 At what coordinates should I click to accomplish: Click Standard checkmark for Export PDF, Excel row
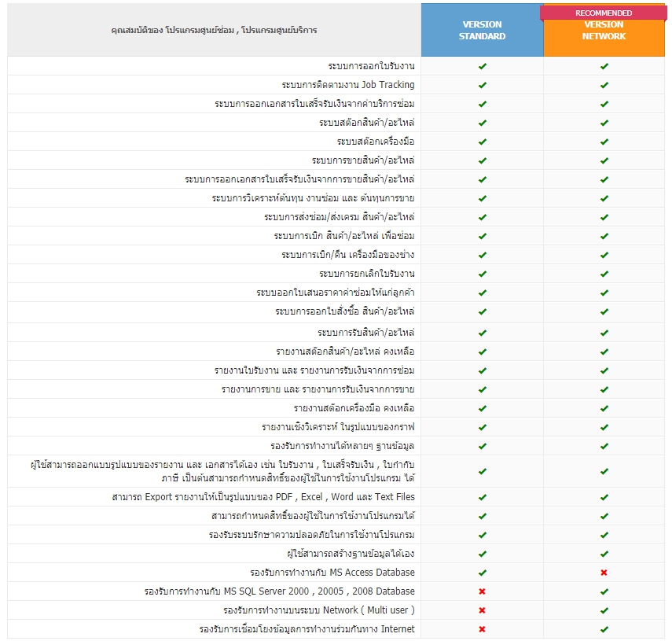tap(483, 497)
